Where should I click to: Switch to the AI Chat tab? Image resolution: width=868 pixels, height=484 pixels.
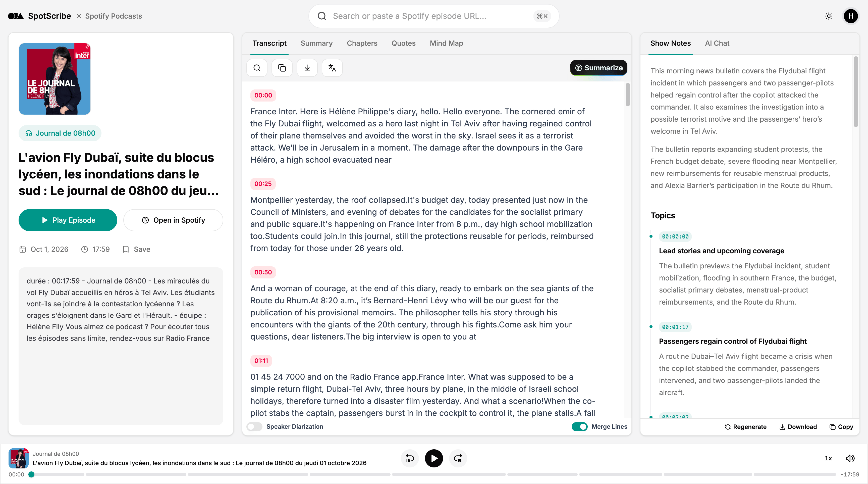[x=717, y=43]
